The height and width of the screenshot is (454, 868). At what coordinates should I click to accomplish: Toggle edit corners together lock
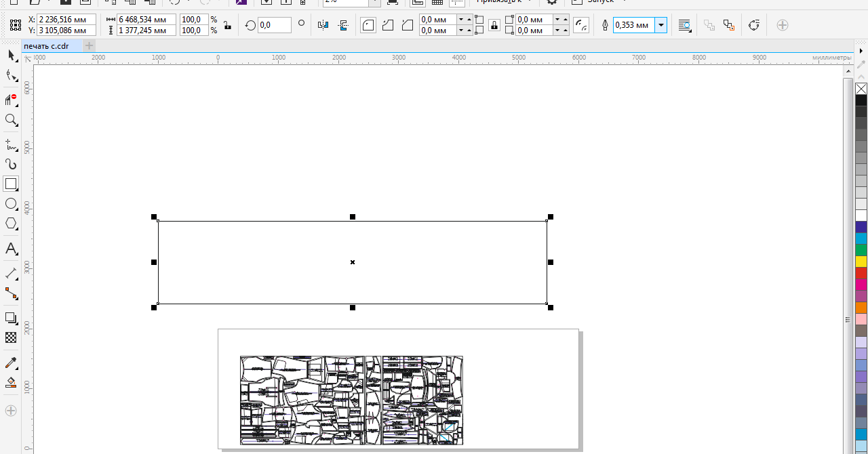pos(494,25)
